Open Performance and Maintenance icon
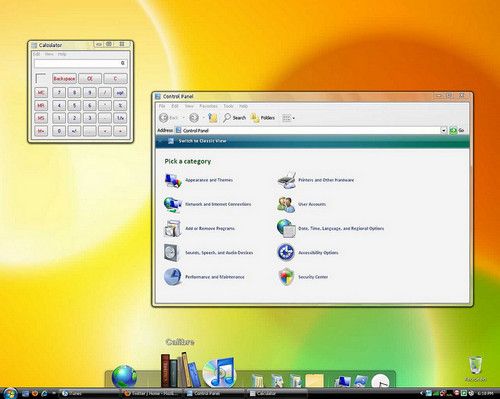Viewport: 500px width, 399px height. click(173, 277)
